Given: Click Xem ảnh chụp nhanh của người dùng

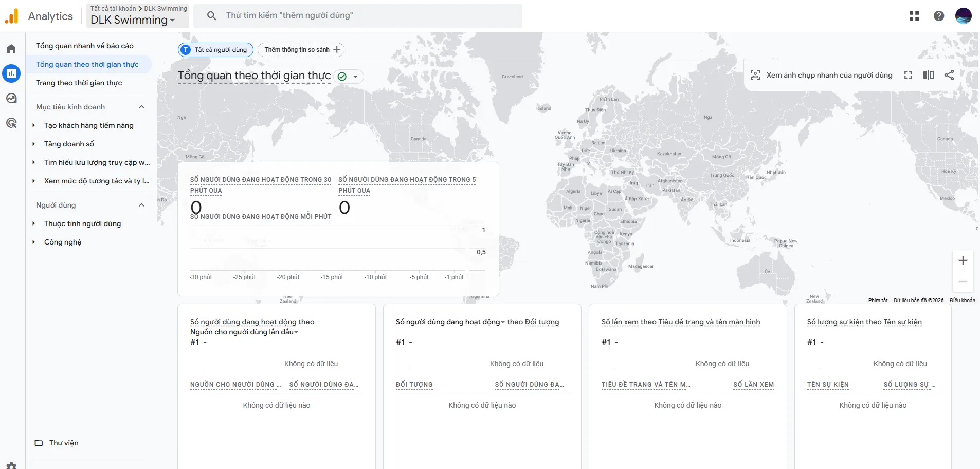Looking at the screenshot, I should coord(822,75).
